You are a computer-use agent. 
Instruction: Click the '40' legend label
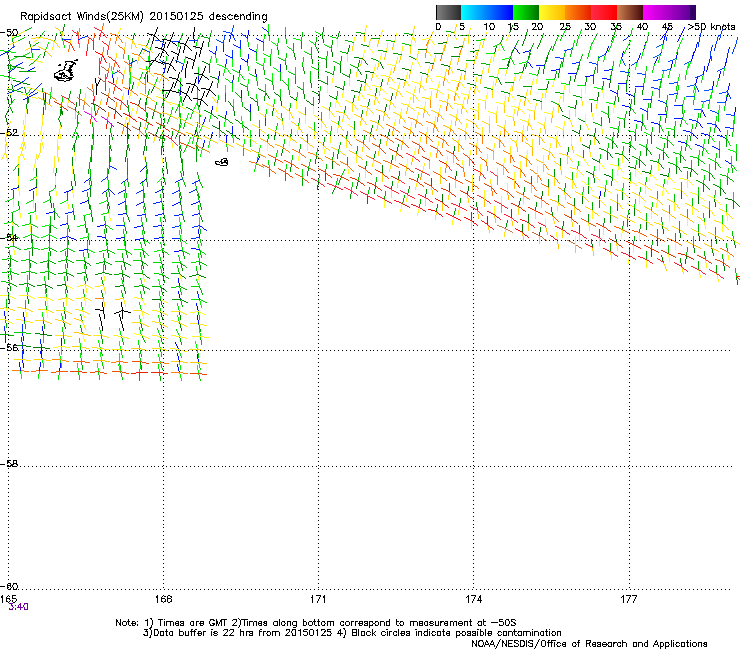pos(642,27)
